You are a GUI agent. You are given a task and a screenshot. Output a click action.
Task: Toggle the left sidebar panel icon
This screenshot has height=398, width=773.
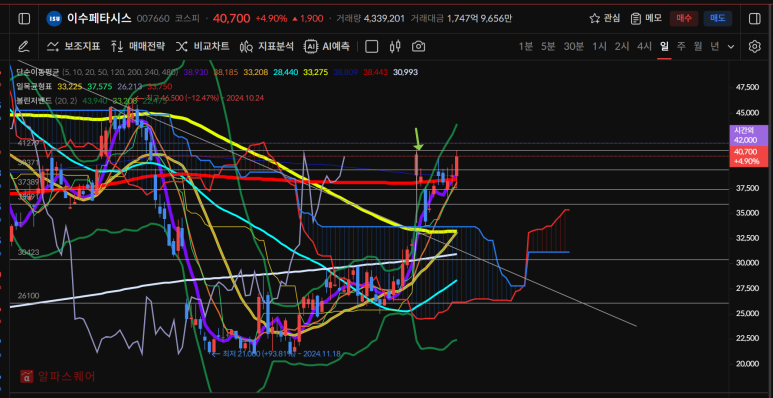pos(24,19)
